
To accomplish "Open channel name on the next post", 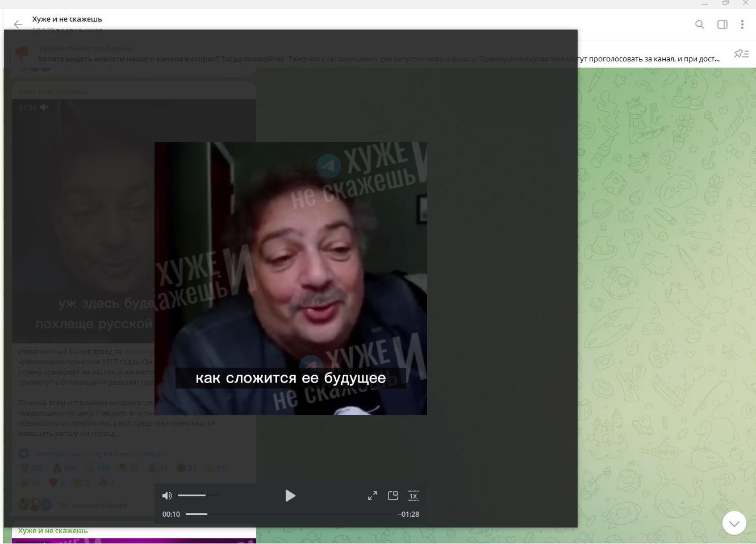I will [53, 531].
